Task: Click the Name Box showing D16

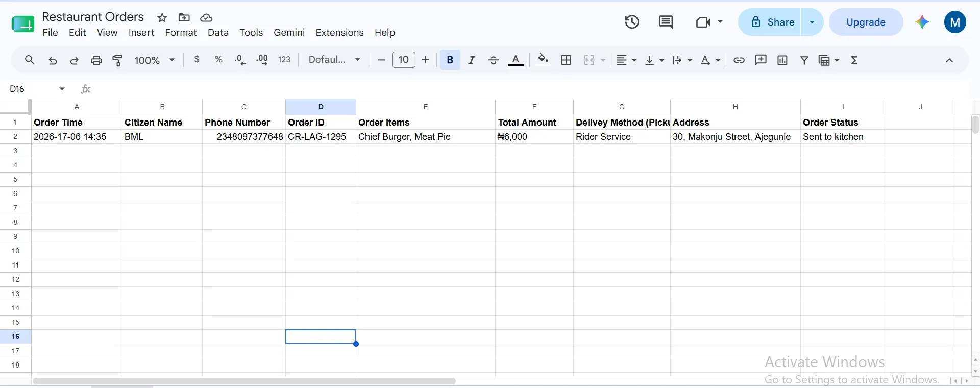Action: 37,89
